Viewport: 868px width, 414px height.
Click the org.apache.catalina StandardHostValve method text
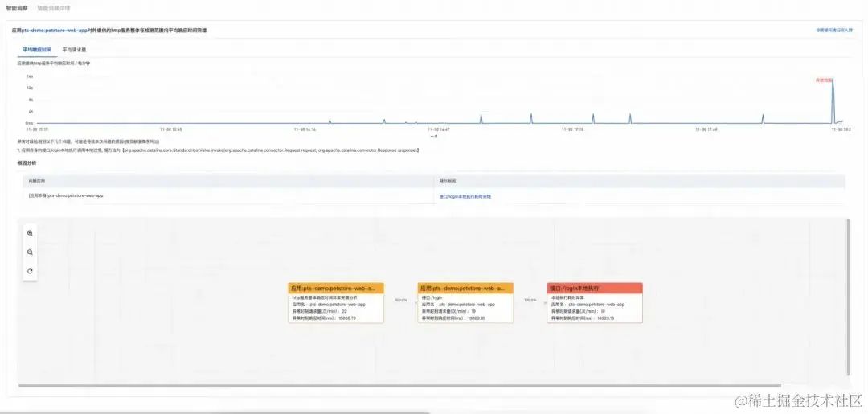[x=272, y=150]
